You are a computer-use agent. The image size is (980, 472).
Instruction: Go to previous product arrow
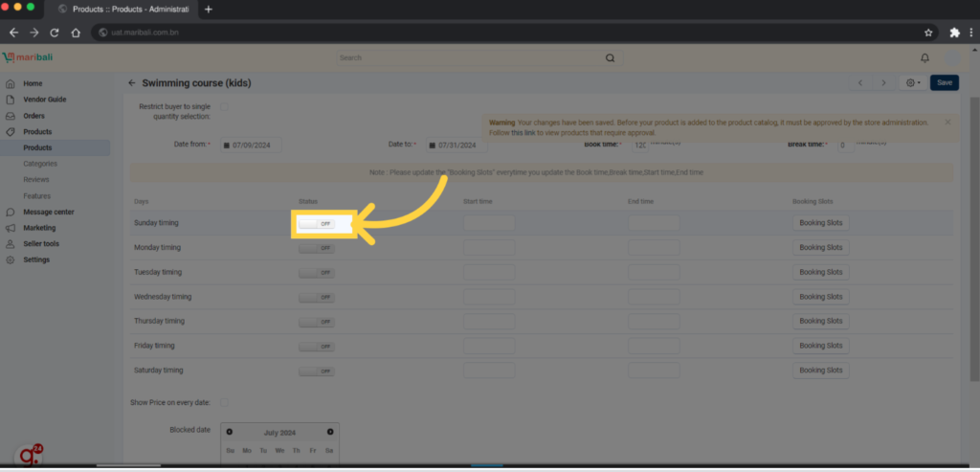(x=860, y=83)
